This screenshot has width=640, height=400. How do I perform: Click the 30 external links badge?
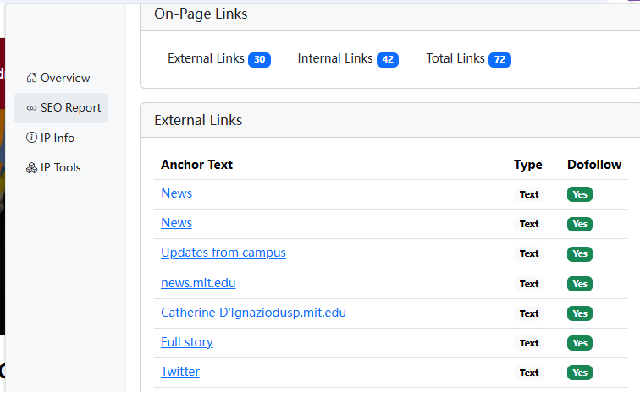[260, 60]
